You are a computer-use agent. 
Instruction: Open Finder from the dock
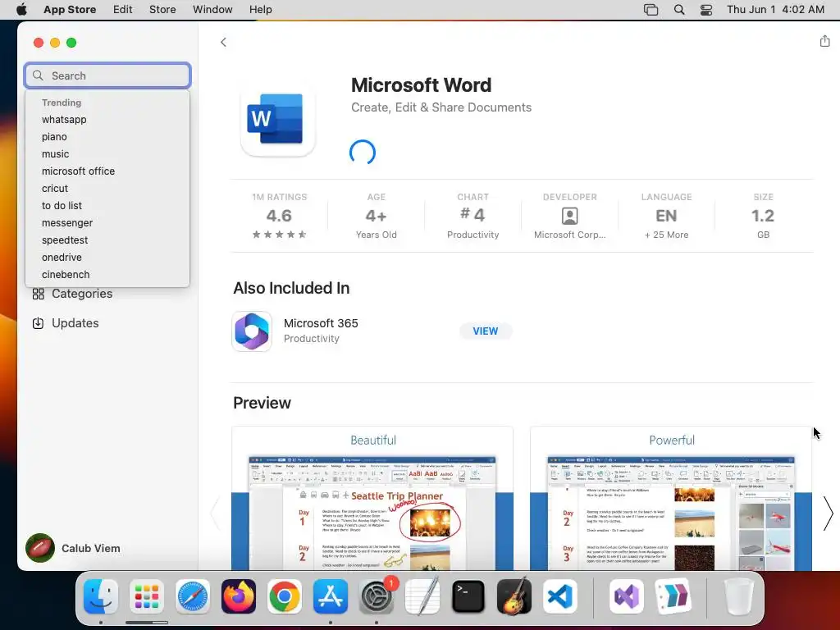point(101,596)
